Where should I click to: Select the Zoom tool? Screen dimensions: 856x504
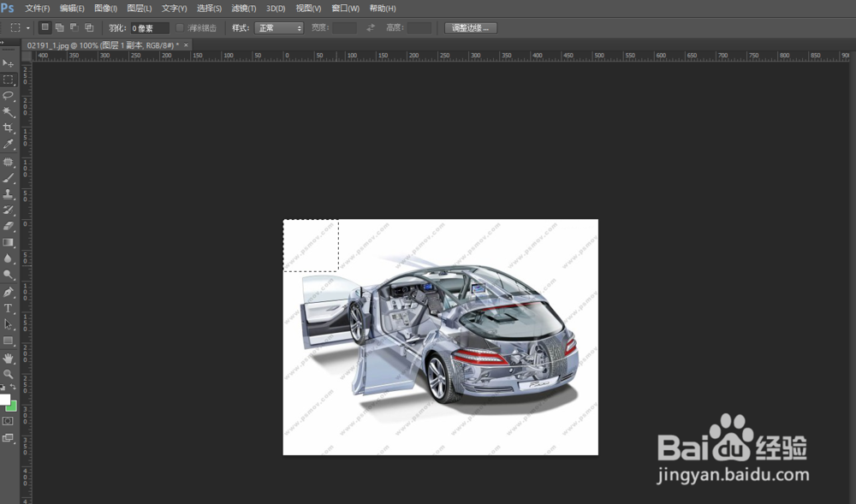(9, 374)
